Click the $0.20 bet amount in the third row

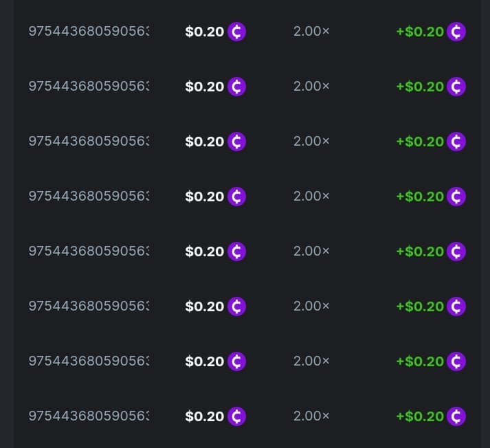205,142
